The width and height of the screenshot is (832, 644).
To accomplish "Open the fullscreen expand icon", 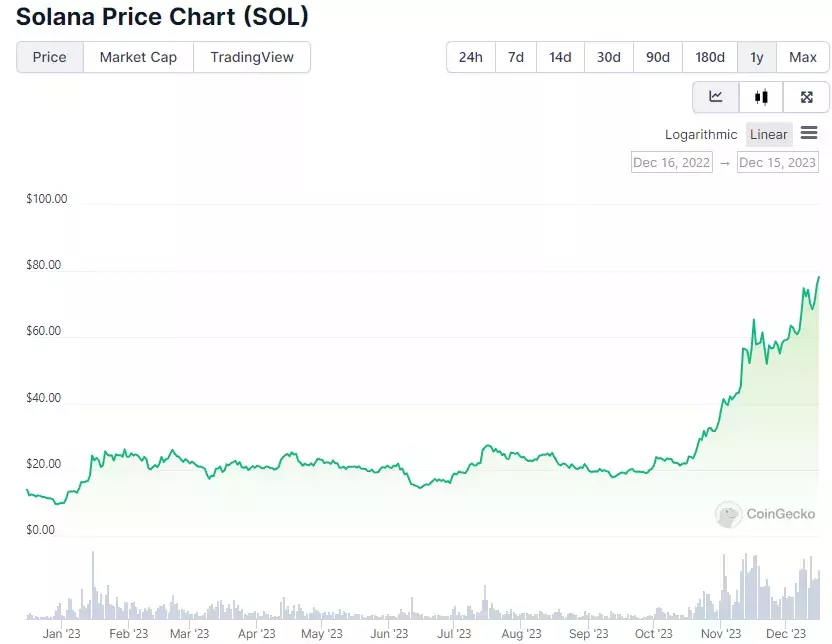I will click(x=807, y=97).
